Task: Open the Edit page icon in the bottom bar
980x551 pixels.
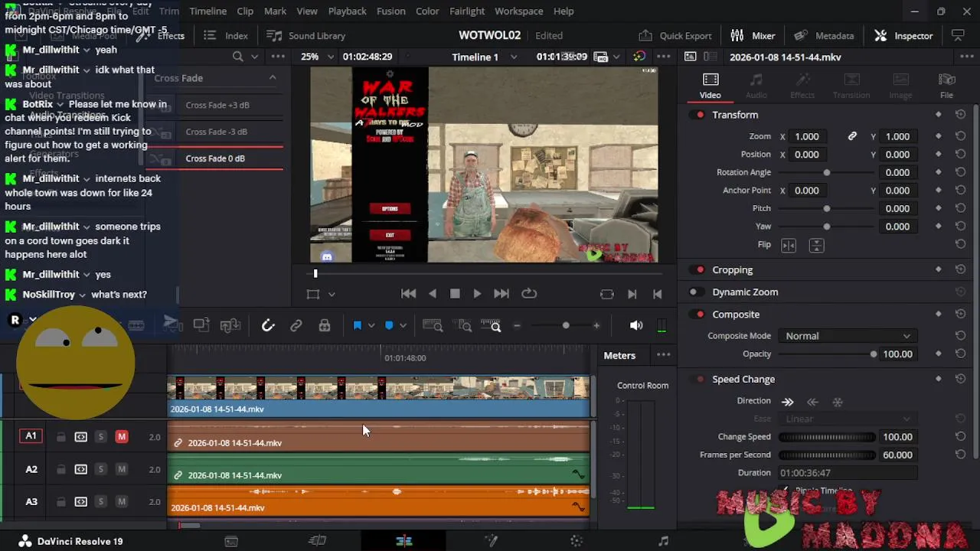Action: point(404,541)
